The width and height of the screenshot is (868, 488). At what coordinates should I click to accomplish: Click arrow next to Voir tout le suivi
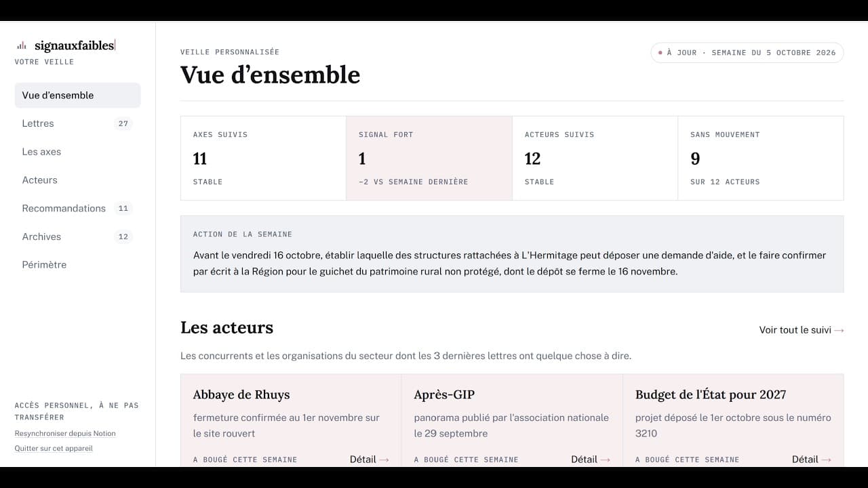click(839, 330)
